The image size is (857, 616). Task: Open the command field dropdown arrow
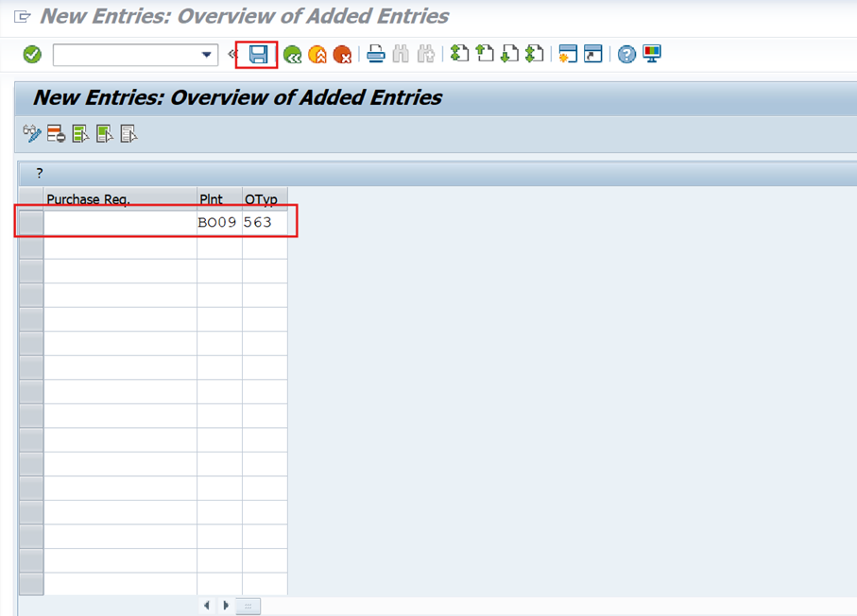click(x=207, y=55)
